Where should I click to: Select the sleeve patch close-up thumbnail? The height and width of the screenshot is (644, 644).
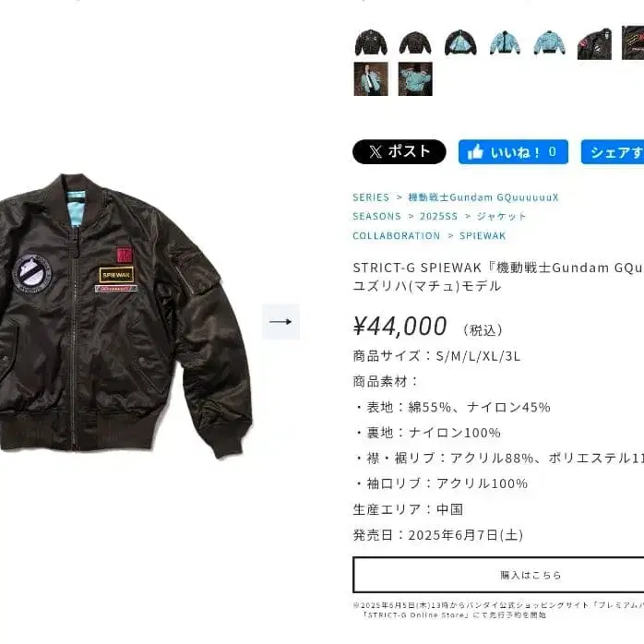[x=594, y=42]
